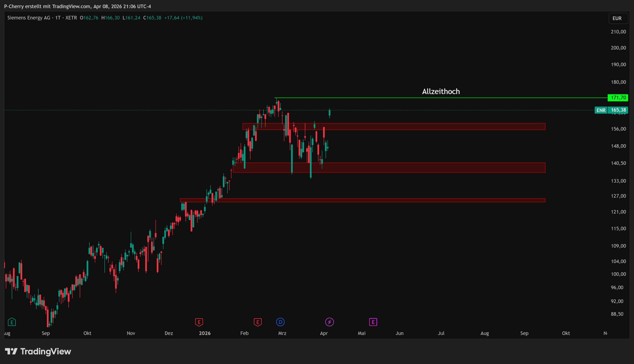Viewport: 634px width, 364px height.
Task: Click the 2026 label on time axis
Action: pyautogui.click(x=205, y=333)
